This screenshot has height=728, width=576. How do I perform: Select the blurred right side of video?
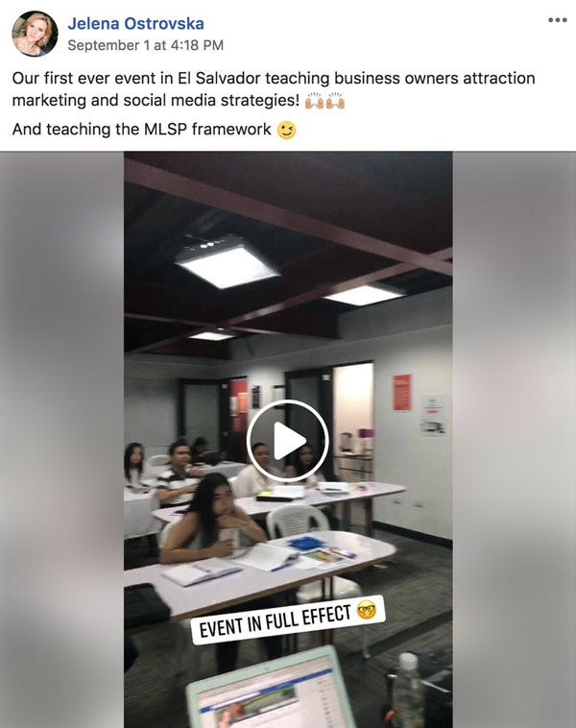[515, 439]
